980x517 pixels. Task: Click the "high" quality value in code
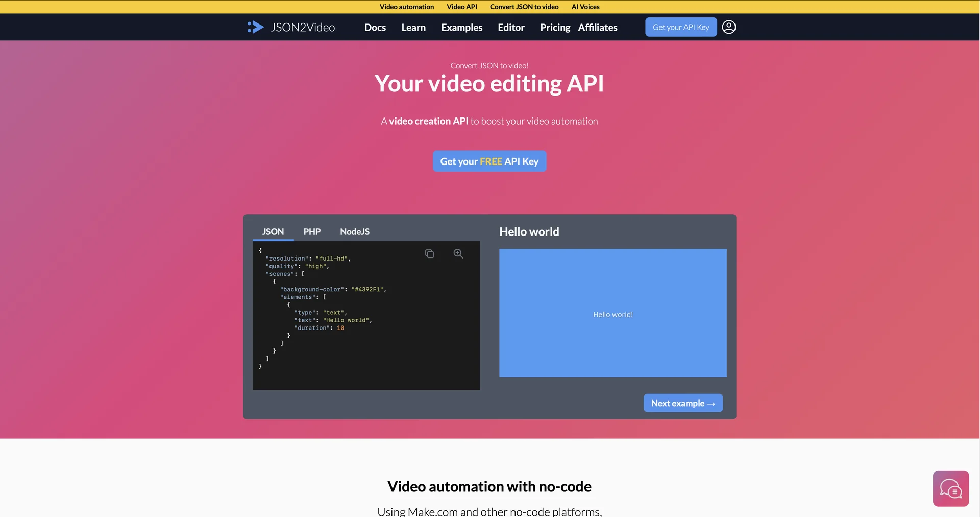pos(315,266)
